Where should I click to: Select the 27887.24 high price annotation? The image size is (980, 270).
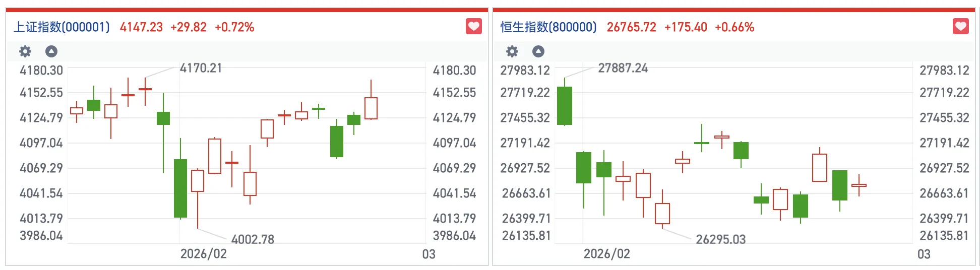[623, 68]
